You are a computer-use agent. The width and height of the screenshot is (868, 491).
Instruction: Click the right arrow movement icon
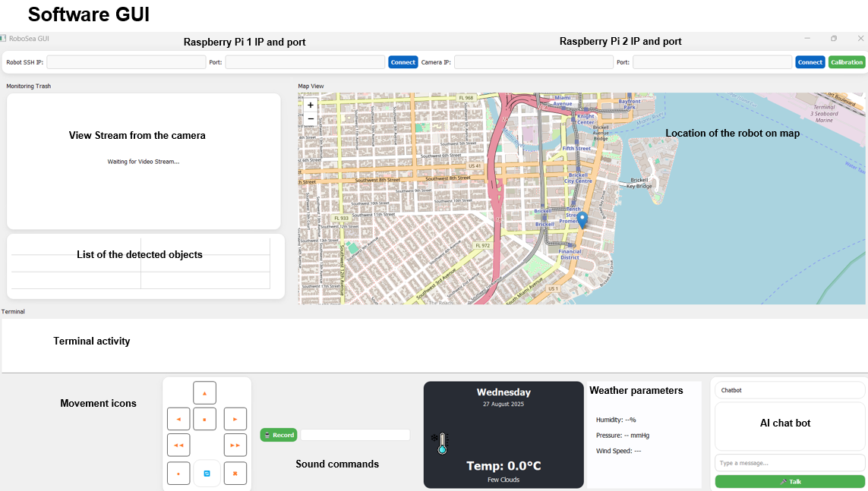click(x=235, y=418)
